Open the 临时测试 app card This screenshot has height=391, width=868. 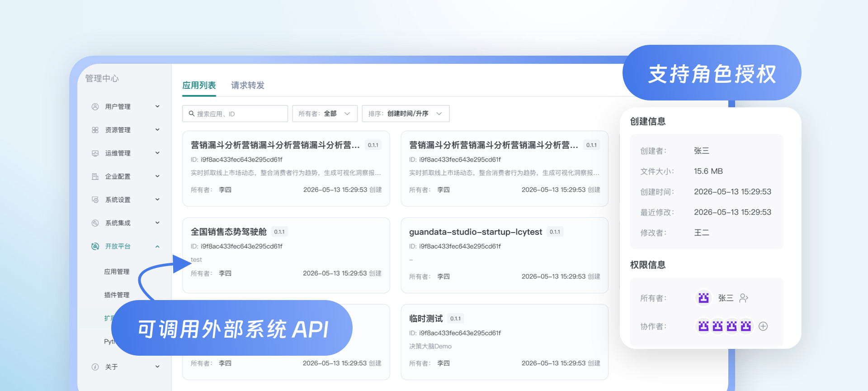click(505, 342)
